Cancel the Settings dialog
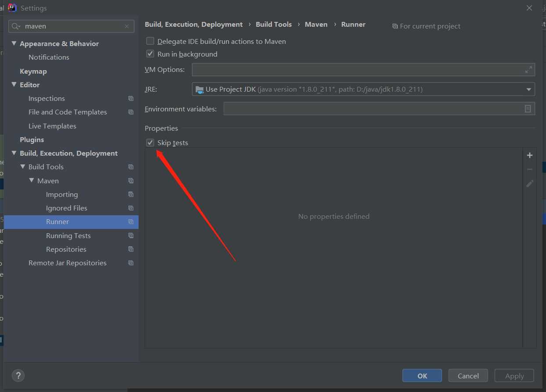The width and height of the screenshot is (546, 392). 468,376
